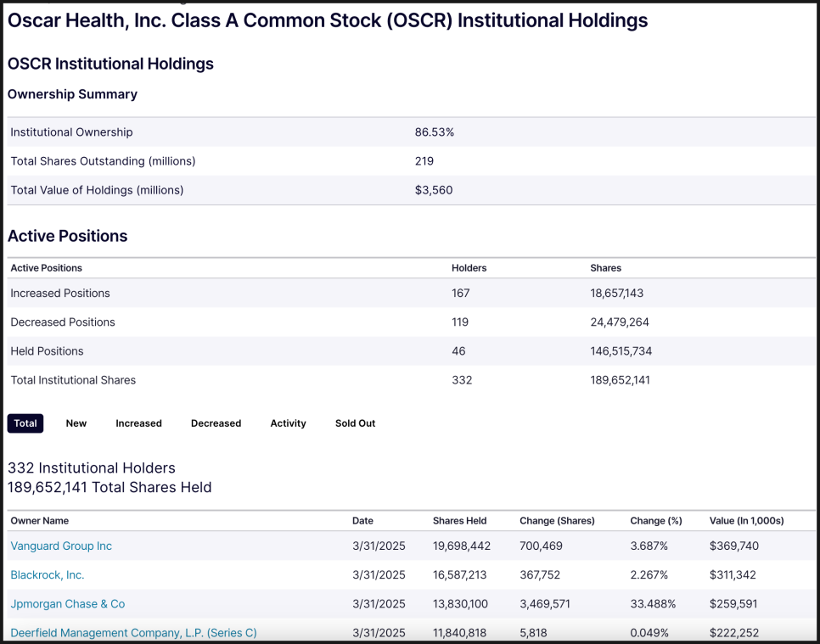The image size is (820, 644).
Task: Click the Held Positions row label
Action: click(47, 351)
